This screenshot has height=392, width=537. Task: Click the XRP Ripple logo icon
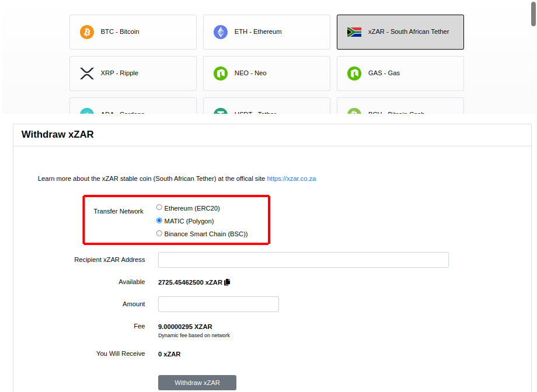(x=87, y=73)
